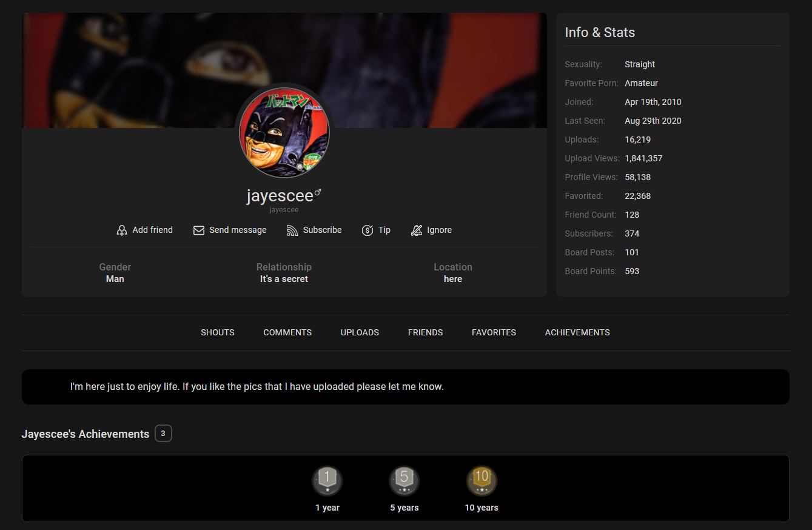Viewport: 812px width, 530px height.
Task: Click the Upload Views count 1,841,357
Action: click(x=643, y=158)
